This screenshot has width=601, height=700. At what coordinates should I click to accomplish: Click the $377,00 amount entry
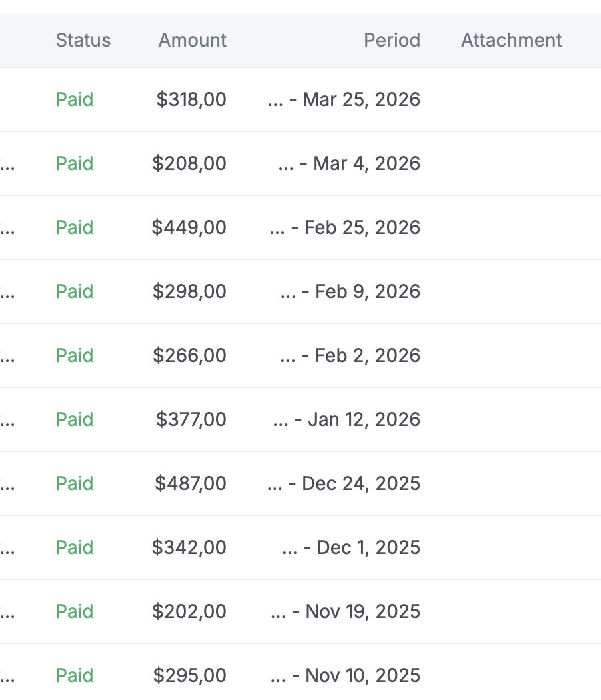point(192,419)
